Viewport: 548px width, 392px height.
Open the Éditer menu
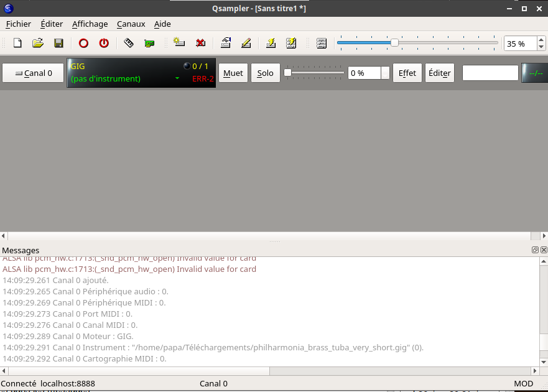point(52,24)
